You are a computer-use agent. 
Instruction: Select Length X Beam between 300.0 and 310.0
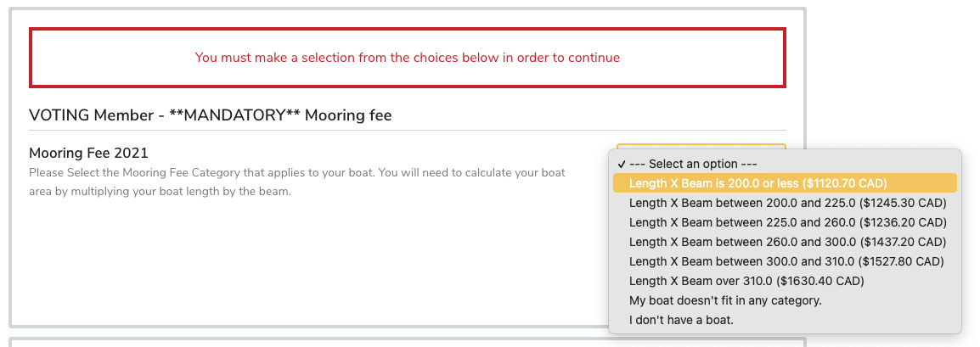[787, 261]
